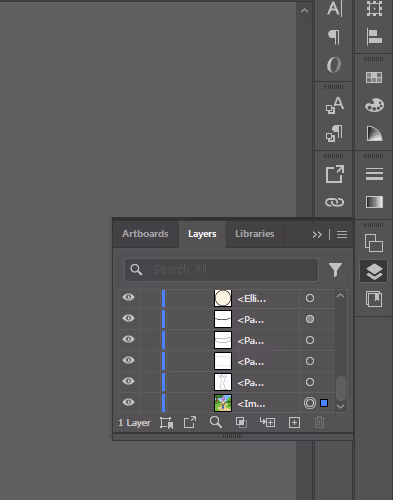Click the filter funnel icon beside search
393x500 pixels.
pyautogui.click(x=335, y=270)
